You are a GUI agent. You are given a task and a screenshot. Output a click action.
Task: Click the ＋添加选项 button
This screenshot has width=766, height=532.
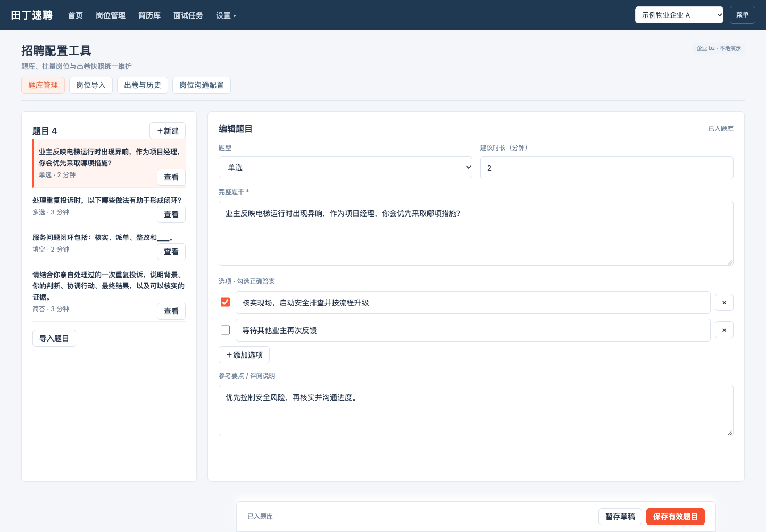[x=244, y=355]
